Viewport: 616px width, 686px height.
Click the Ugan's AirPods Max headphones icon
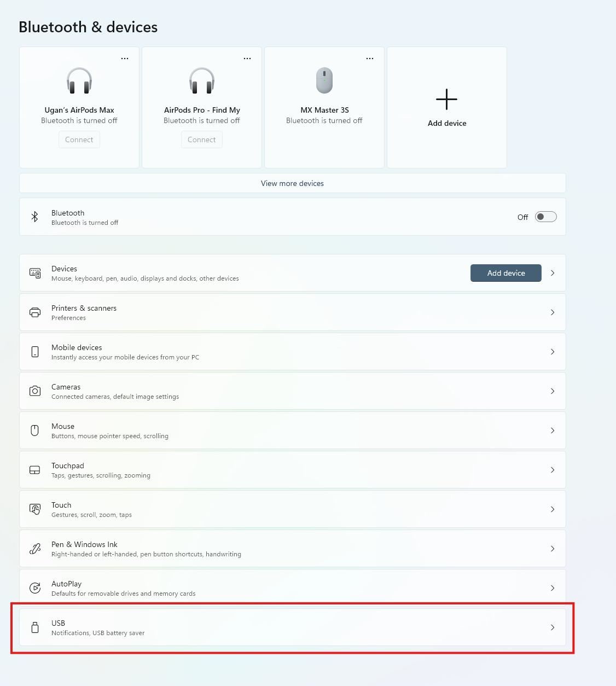tap(79, 80)
